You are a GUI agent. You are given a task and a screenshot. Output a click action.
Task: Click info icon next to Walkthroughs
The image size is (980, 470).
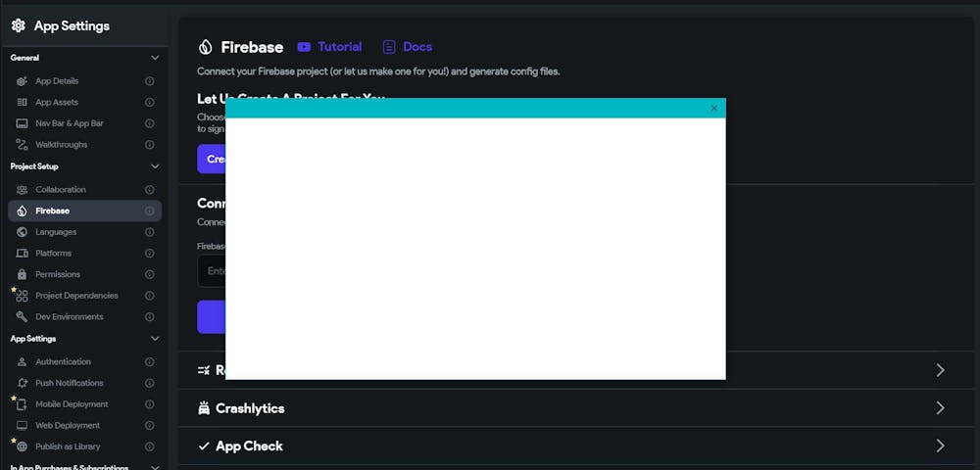pos(149,145)
